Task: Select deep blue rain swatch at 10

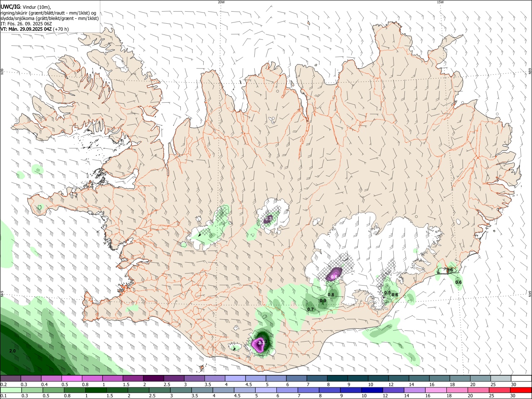Action: [x=372, y=390]
